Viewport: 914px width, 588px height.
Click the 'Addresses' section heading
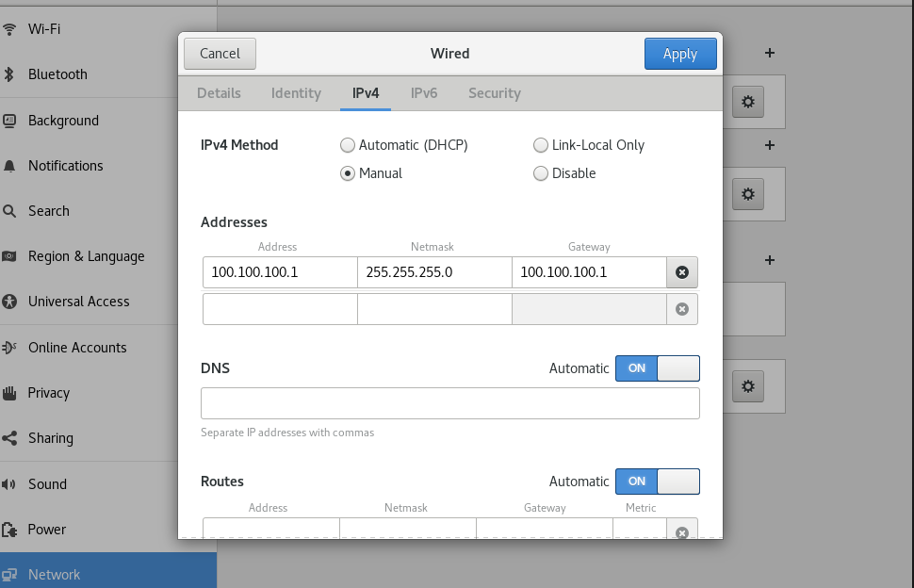pyautogui.click(x=234, y=222)
